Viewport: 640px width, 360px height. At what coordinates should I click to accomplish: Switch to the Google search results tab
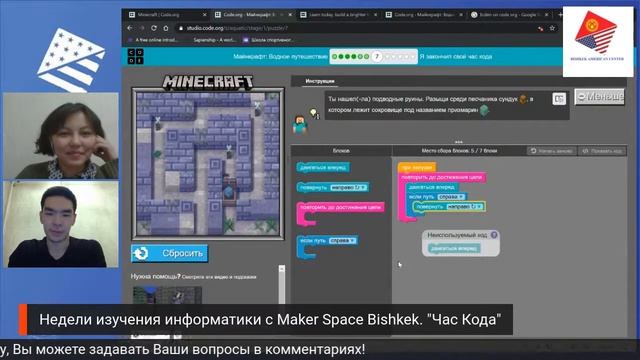coord(510,15)
